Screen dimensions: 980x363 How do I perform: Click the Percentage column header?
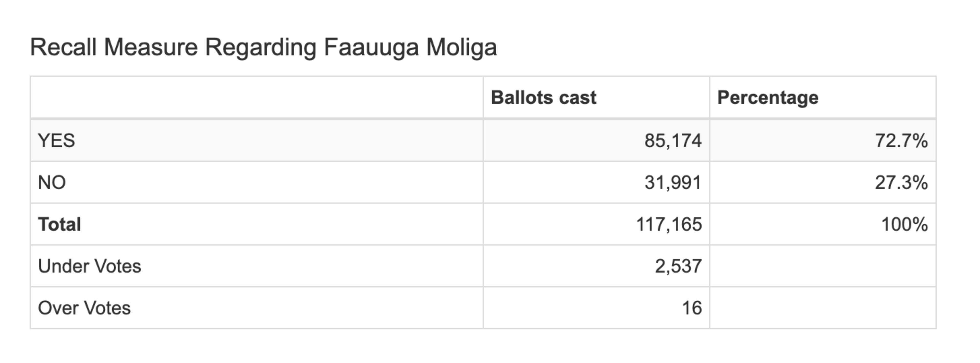click(x=768, y=98)
